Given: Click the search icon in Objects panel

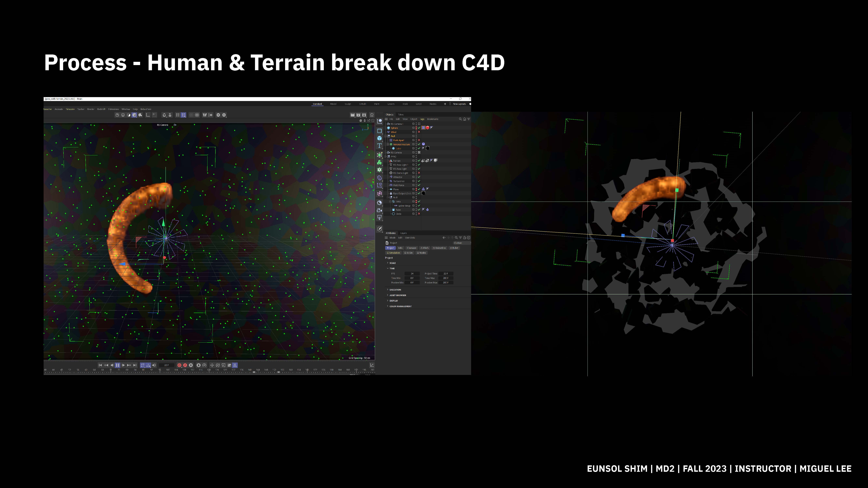Looking at the screenshot, I should click(460, 119).
